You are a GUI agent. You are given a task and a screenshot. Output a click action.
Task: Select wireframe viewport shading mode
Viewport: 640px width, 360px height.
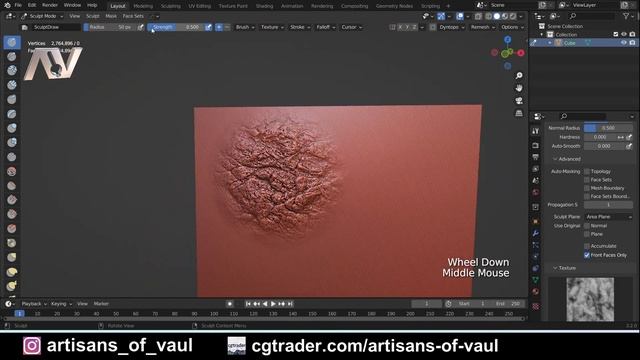489,16
